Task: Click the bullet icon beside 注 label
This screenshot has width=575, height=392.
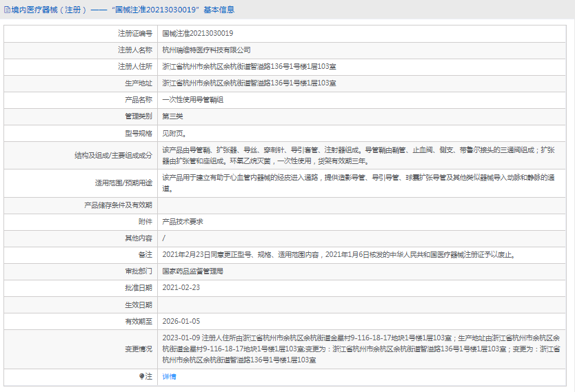Action: (x=141, y=376)
